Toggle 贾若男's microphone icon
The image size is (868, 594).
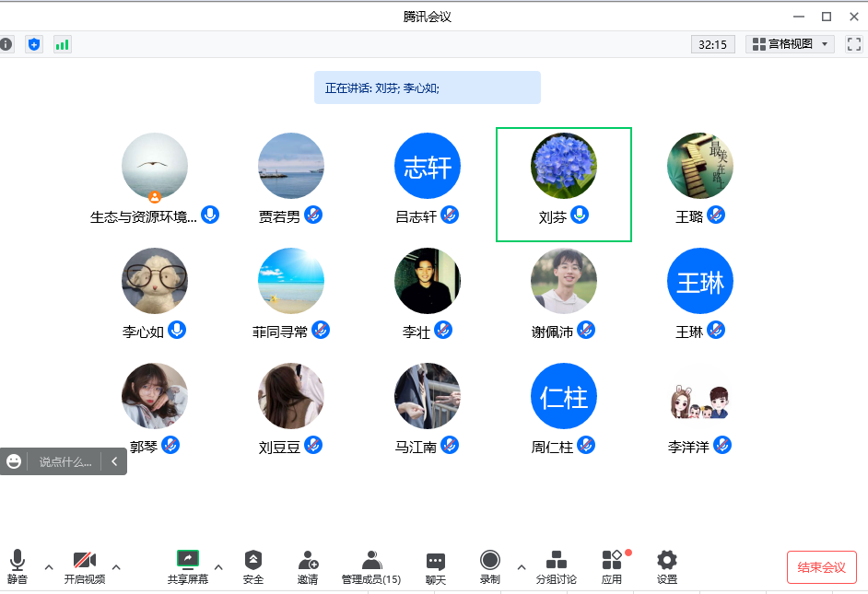(x=314, y=215)
